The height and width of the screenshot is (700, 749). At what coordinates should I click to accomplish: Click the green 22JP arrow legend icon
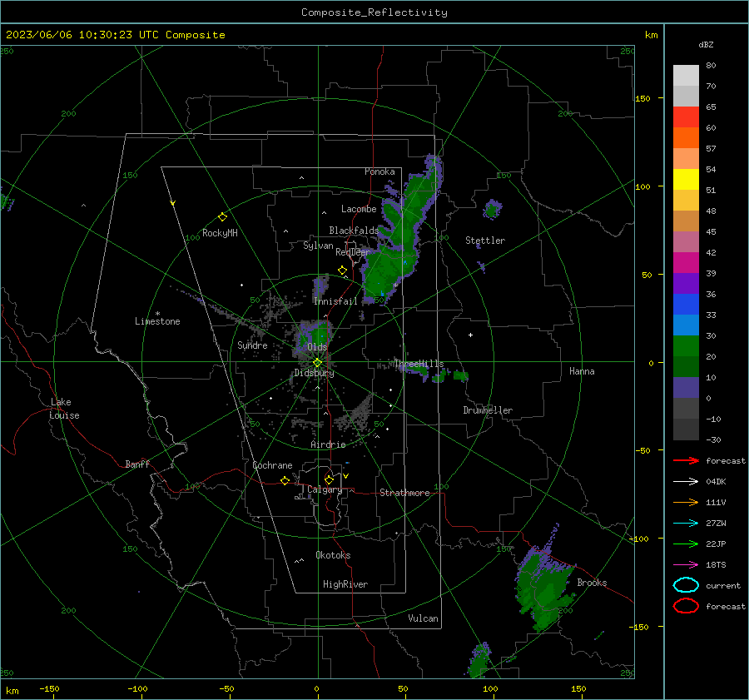pyautogui.click(x=686, y=544)
